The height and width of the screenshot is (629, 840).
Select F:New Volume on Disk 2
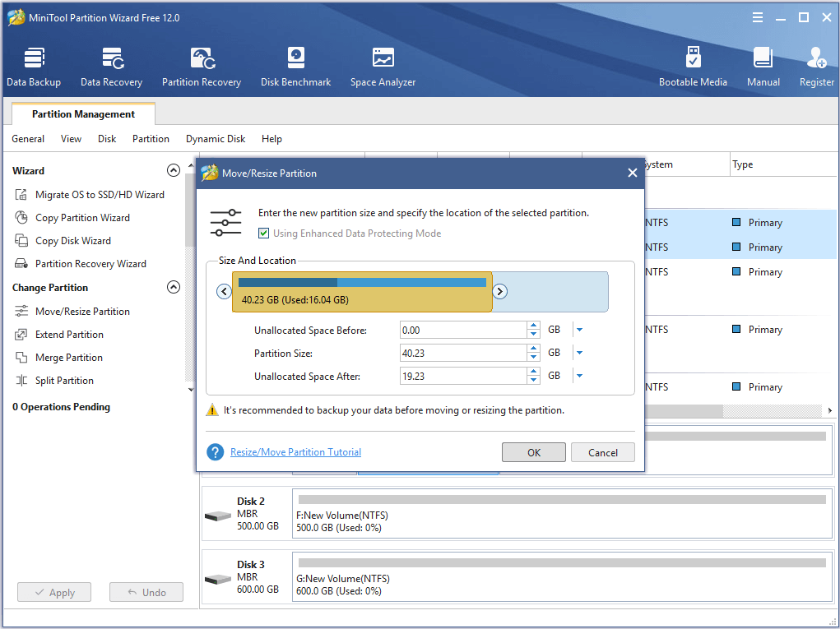[x=563, y=515]
